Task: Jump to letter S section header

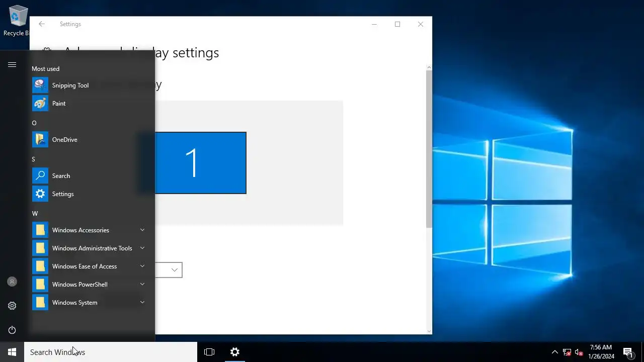Action: (34, 159)
